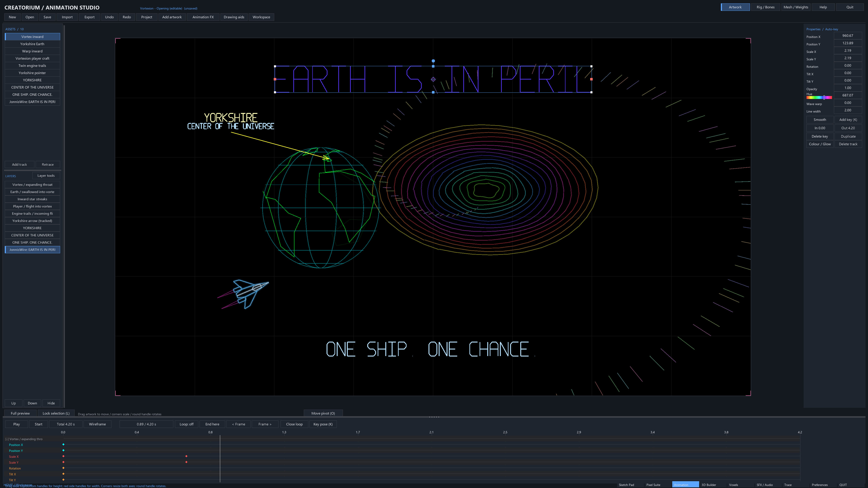Toggle Full preview mode
This screenshot has width=868, height=488.
tap(20, 413)
